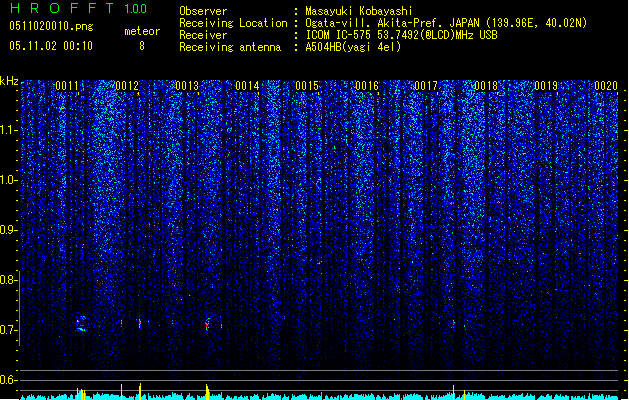Click the tall yellow power spike below 0013
The image size is (629, 400).
pyautogui.click(x=207, y=392)
